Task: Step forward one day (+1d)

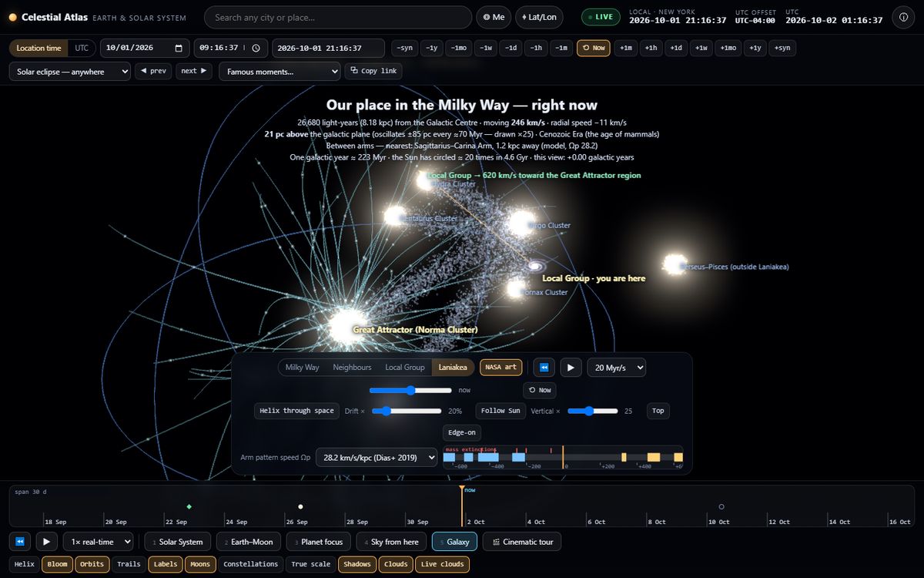Action: tap(676, 48)
